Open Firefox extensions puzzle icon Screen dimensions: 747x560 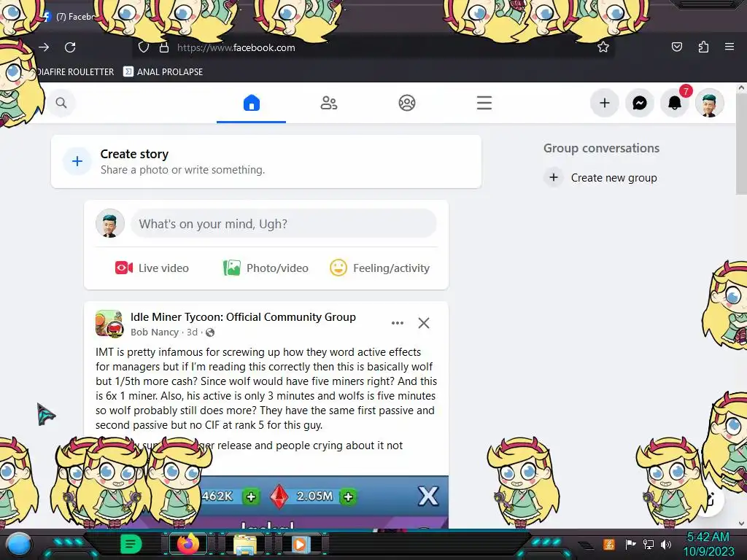click(x=703, y=47)
